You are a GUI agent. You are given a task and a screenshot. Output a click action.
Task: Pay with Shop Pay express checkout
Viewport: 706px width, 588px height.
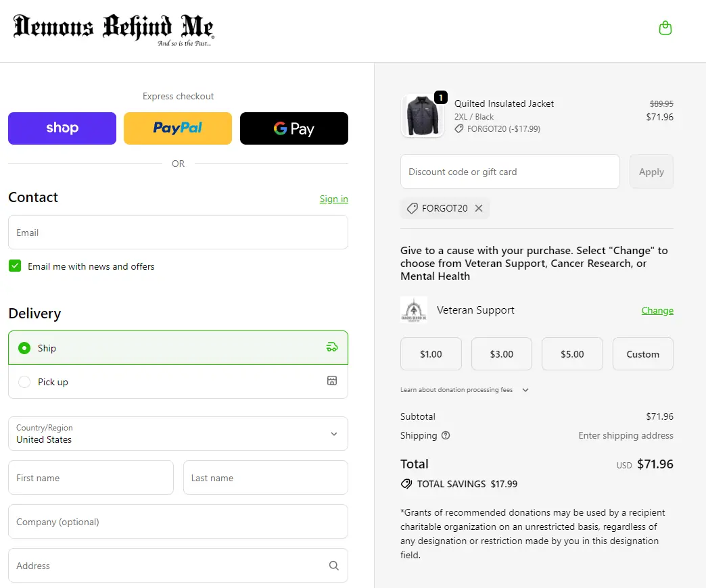click(x=62, y=128)
